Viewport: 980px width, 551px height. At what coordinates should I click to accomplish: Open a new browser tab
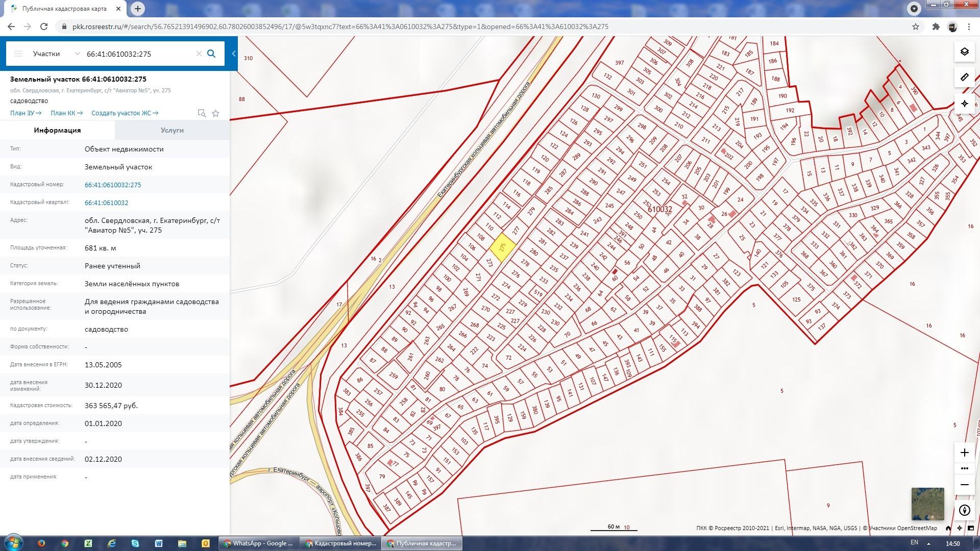[x=138, y=9]
